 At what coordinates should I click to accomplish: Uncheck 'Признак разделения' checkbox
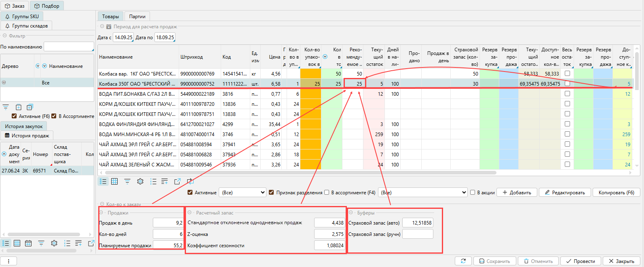[x=271, y=193]
